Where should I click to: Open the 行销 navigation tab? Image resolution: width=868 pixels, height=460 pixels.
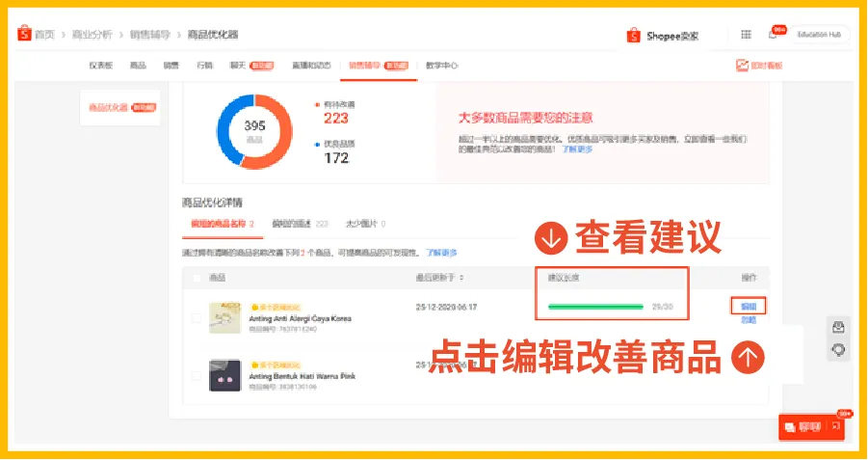click(x=205, y=66)
